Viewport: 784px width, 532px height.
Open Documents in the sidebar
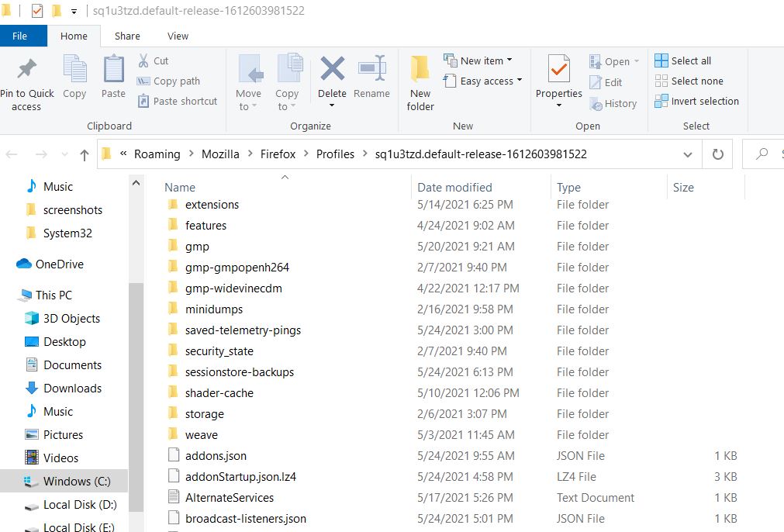coord(63,365)
